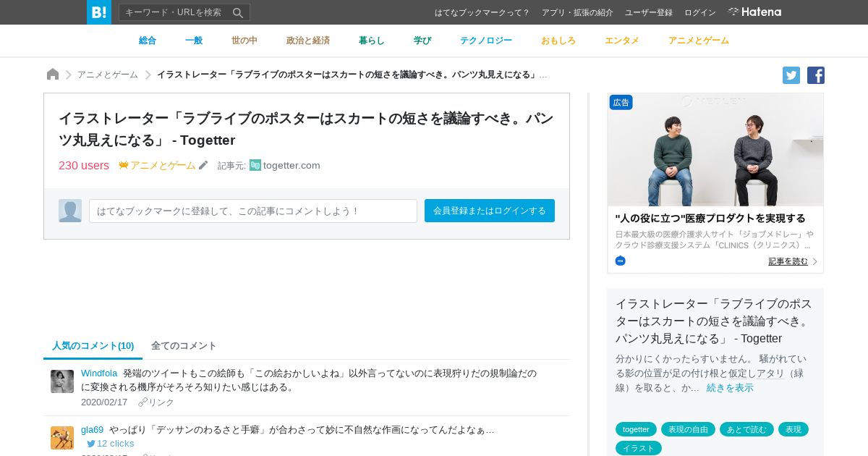Screen dimensions: 868x456
Task: Click the togetter.com favicon
Action: pos(255,165)
